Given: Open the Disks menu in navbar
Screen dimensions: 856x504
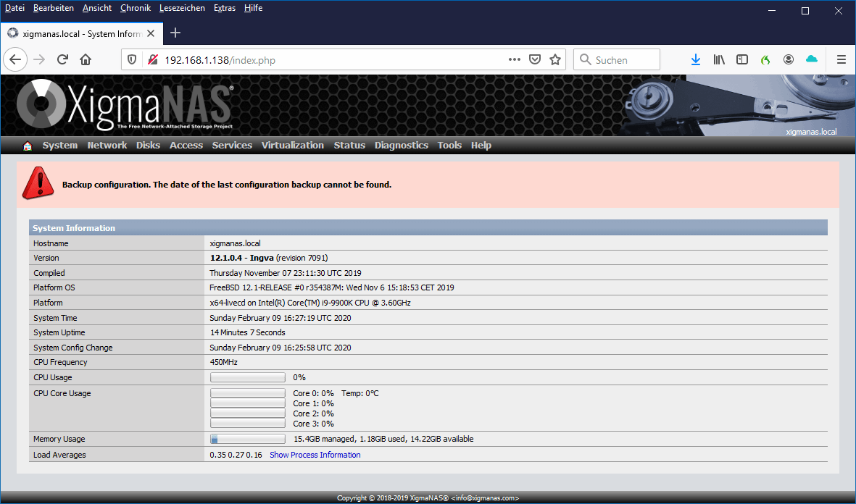Looking at the screenshot, I should coord(148,146).
